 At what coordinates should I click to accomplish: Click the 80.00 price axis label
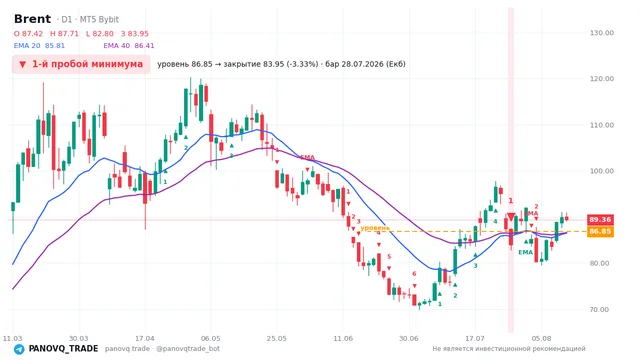[x=599, y=263]
